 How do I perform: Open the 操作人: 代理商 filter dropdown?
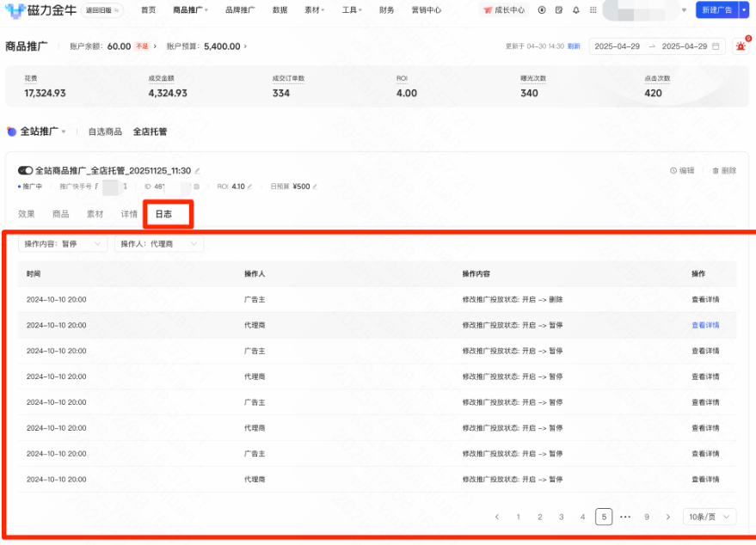pyautogui.click(x=158, y=244)
